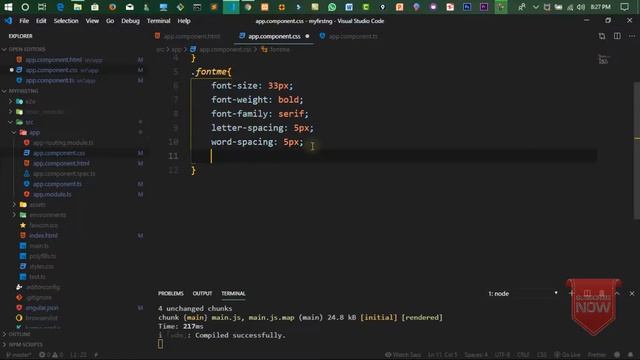
Task: Click the Watch Sass status bar button
Action: (403, 355)
